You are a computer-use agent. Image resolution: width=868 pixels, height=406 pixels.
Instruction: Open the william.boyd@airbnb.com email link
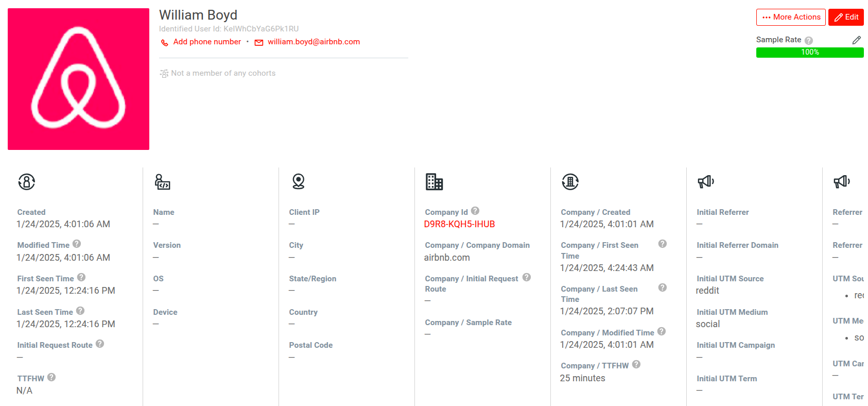coord(314,42)
